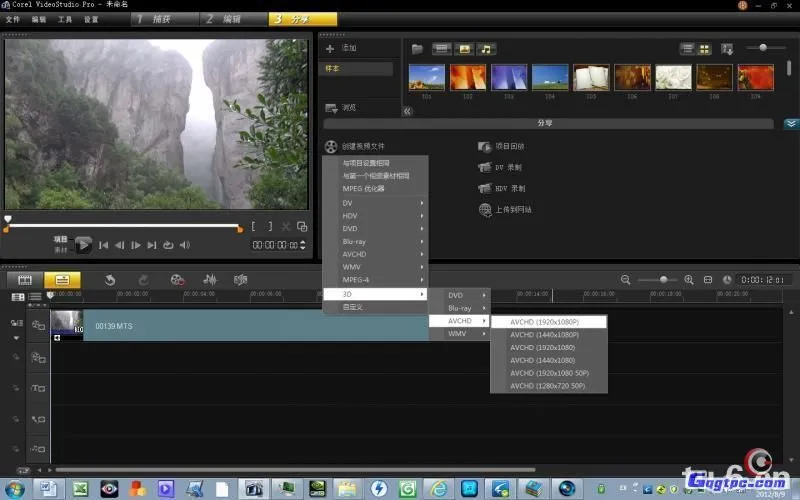Click the zoom in magnifier on timeline
Viewport: 800px width, 500px height.
tap(689, 280)
